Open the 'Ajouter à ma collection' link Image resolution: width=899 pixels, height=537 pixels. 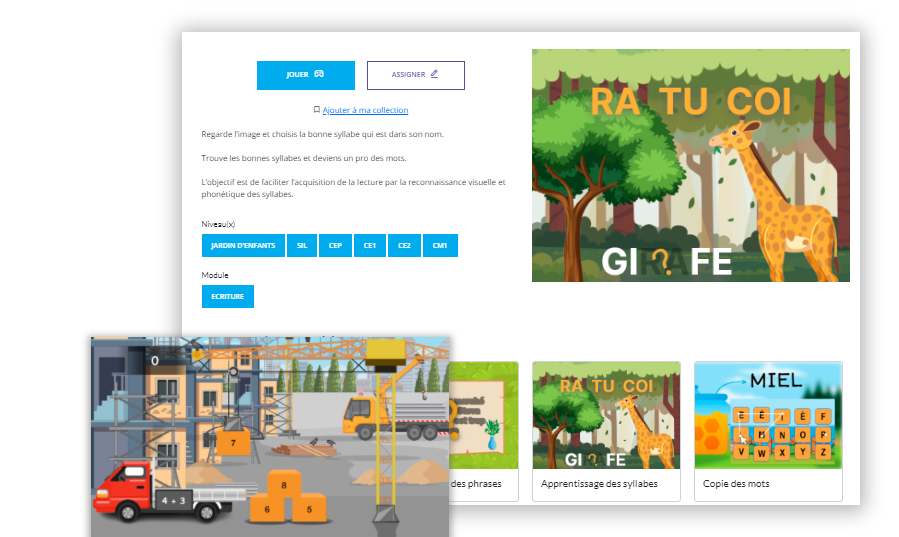pyautogui.click(x=365, y=110)
